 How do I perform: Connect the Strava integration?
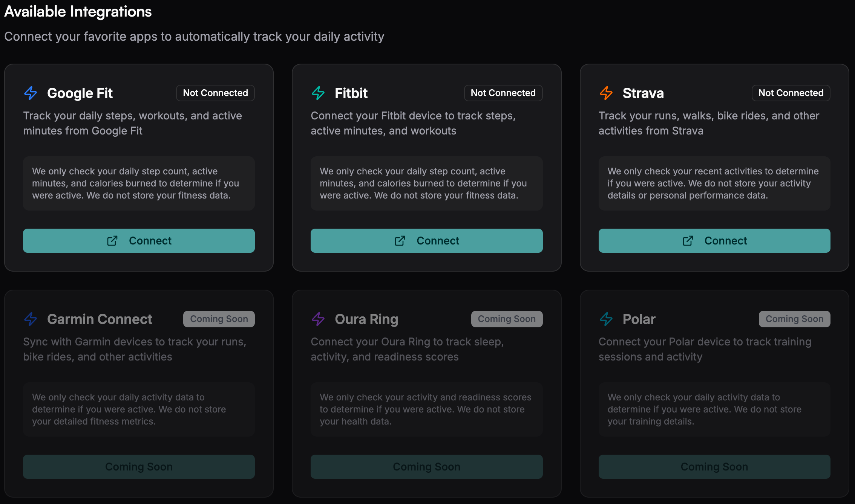[714, 241]
